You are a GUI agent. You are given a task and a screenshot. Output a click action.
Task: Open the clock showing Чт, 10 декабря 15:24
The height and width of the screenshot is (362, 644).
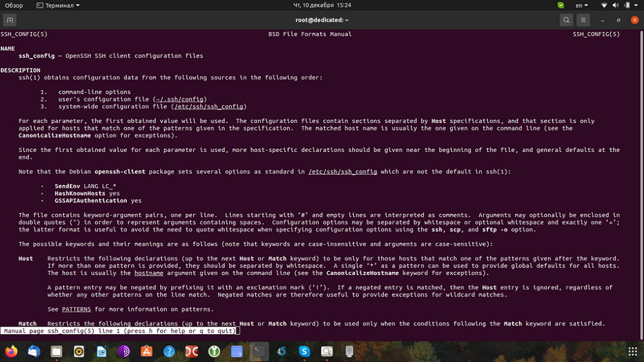pyautogui.click(x=322, y=5)
